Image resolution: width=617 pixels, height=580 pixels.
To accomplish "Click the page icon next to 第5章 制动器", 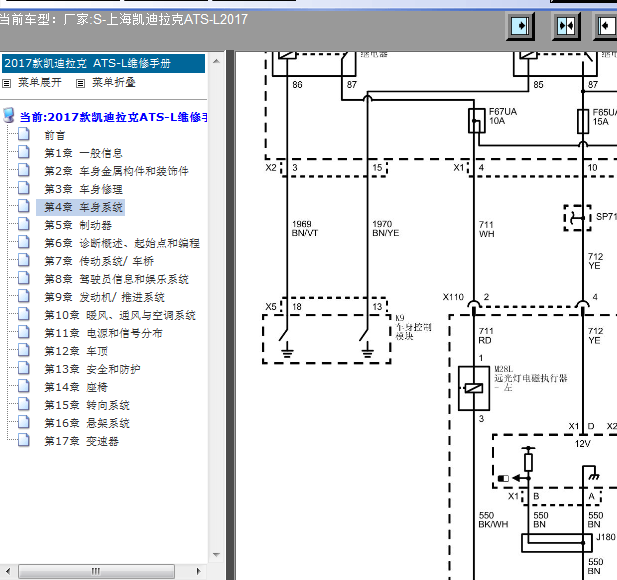I will point(24,224).
